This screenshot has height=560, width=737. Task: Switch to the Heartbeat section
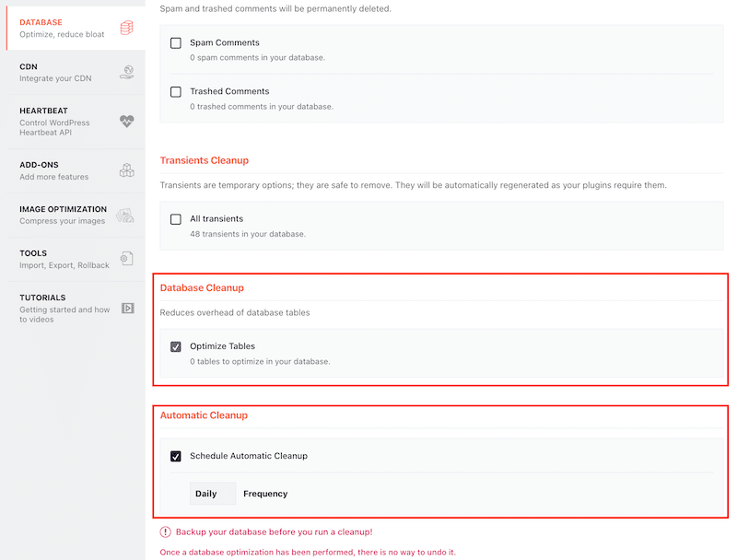76,122
